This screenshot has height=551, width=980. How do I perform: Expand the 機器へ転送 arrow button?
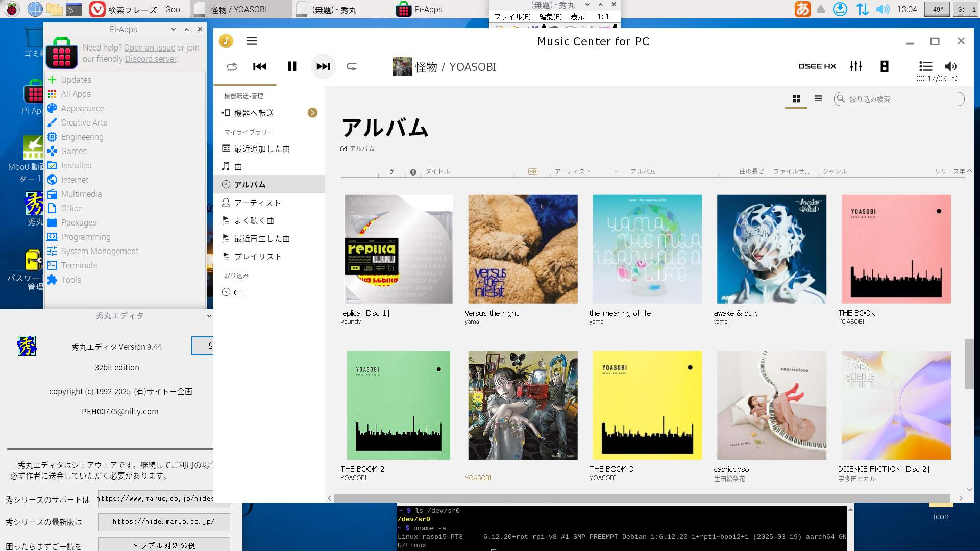(312, 113)
